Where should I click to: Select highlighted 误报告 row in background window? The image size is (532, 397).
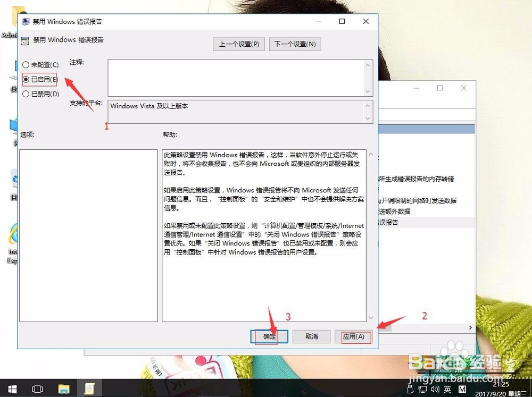(x=426, y=222)
